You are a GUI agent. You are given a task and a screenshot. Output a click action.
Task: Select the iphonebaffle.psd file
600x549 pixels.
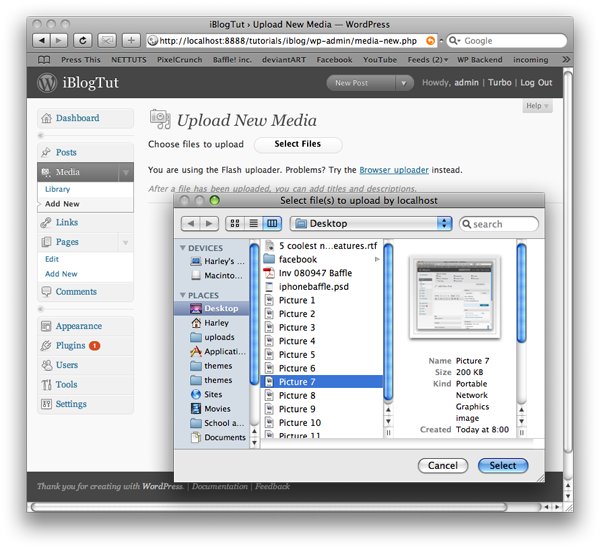tap(321, 287)
